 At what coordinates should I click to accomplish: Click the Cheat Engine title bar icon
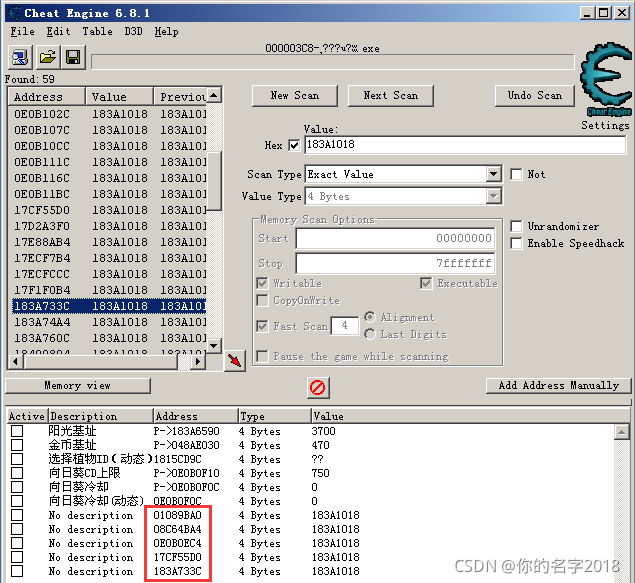[15, 13]
